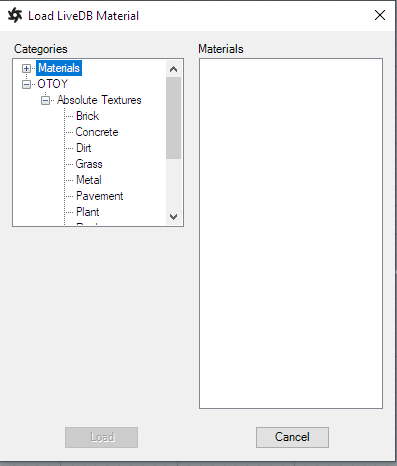Click the Cancel button
The image size is (397, 466).
tap(292, 437)
